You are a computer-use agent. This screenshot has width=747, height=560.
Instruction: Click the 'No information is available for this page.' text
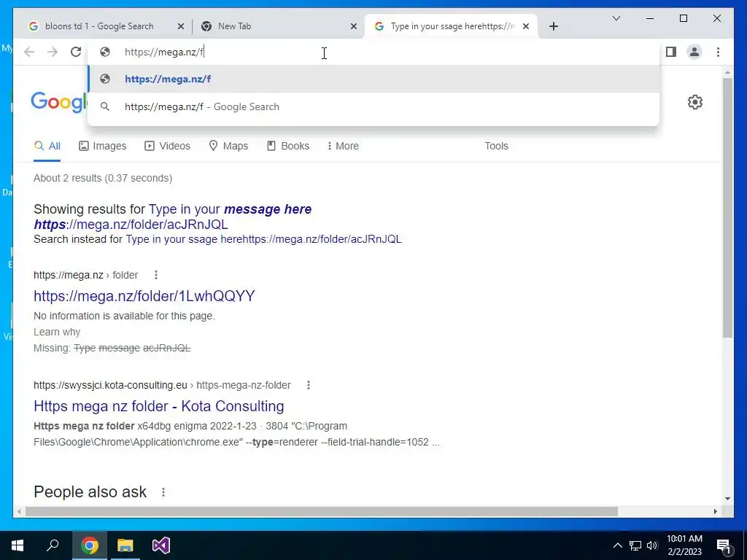[x=124, y=316]
